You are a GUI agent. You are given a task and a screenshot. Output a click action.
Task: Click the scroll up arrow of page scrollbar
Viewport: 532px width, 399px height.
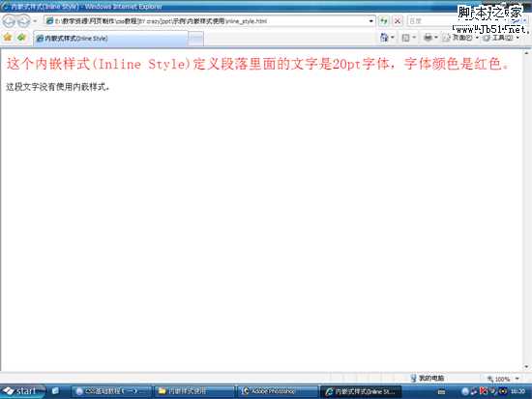point(526,53)
